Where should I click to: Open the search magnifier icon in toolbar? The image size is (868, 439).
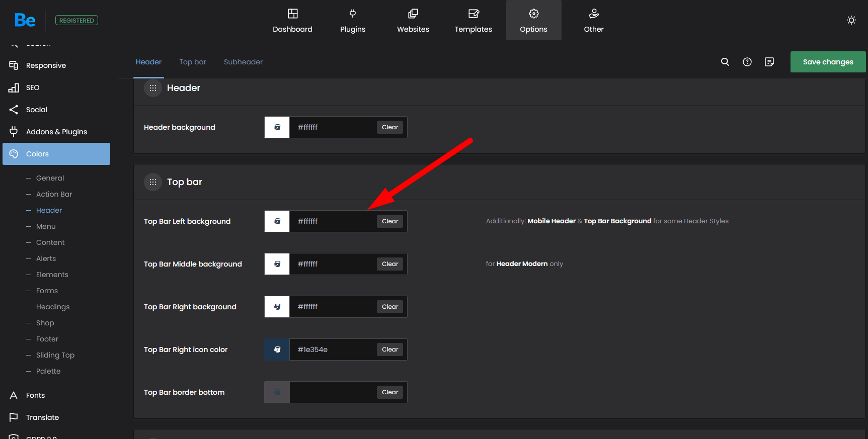[x=725, y=62]
